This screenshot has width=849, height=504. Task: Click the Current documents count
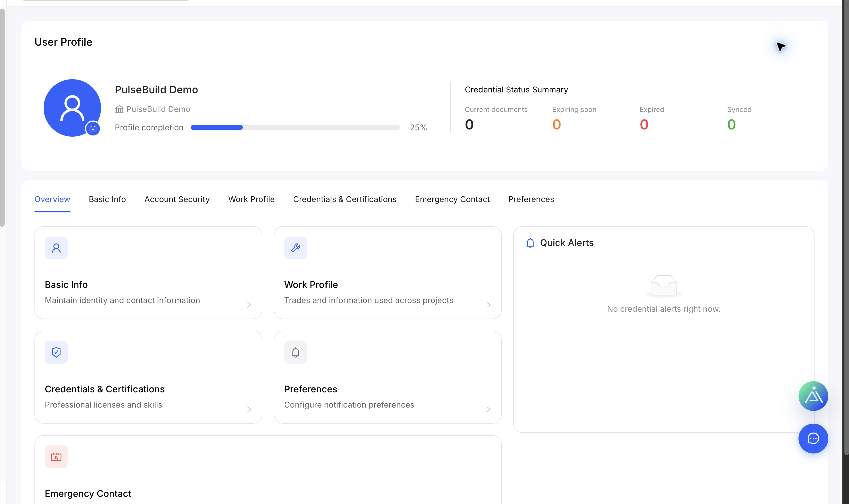point(469,125)
